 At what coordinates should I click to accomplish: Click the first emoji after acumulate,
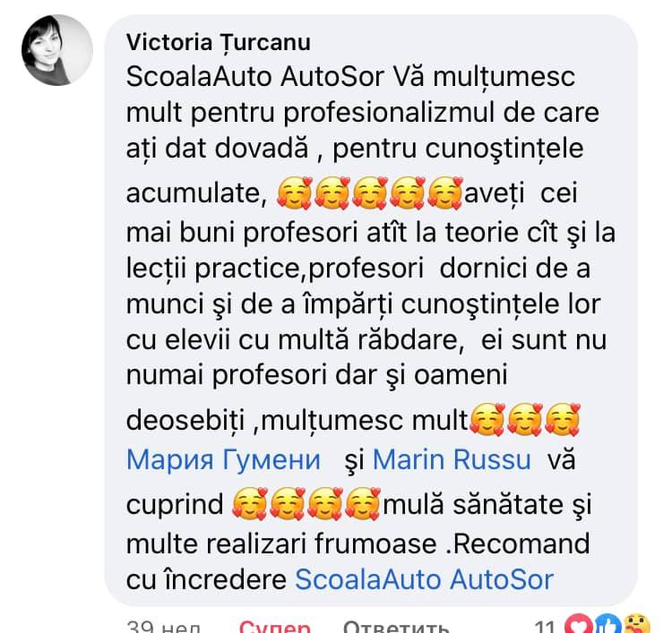click(294, 193)
